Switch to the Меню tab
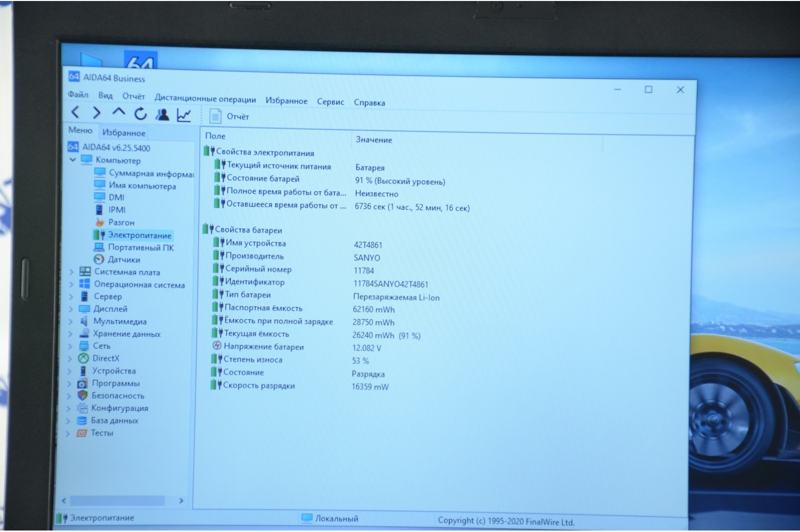Screen dimensions: 800x532 click(x=80, y=131)
